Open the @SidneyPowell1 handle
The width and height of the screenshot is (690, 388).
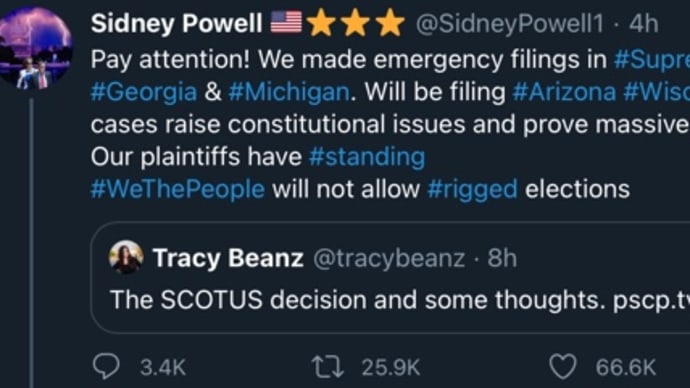(510, 23)
